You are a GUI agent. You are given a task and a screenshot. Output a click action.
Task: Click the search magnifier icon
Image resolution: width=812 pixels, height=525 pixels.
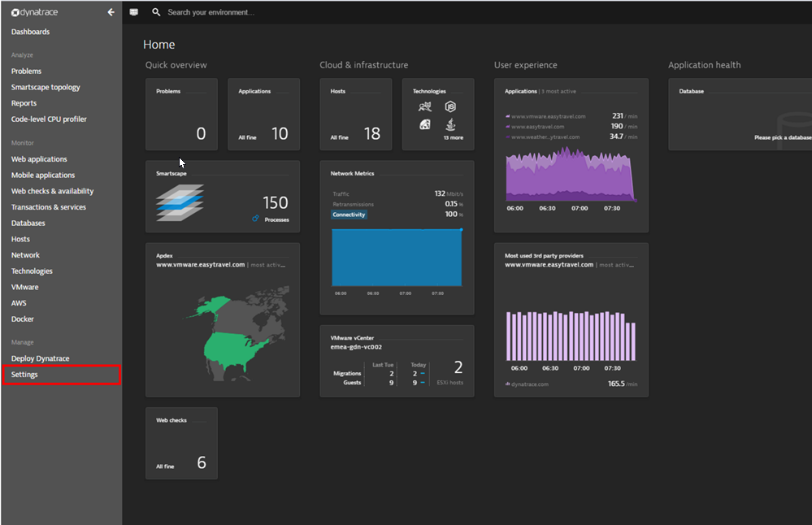pos(156,12)
